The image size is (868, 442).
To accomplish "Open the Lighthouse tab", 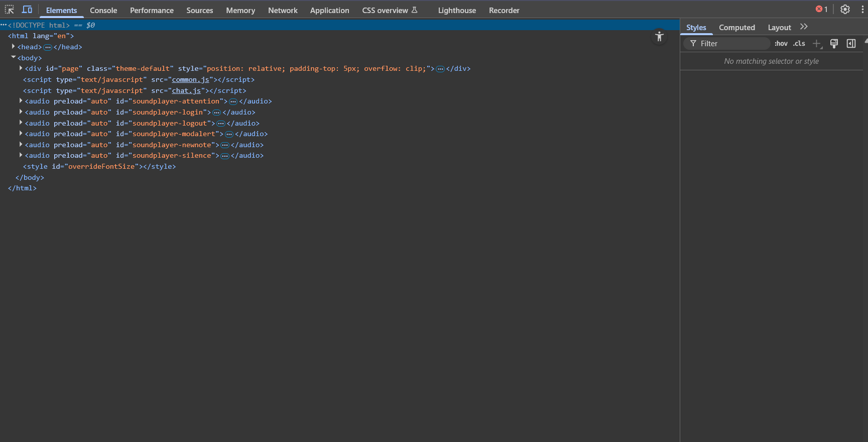I will point(457,10).
